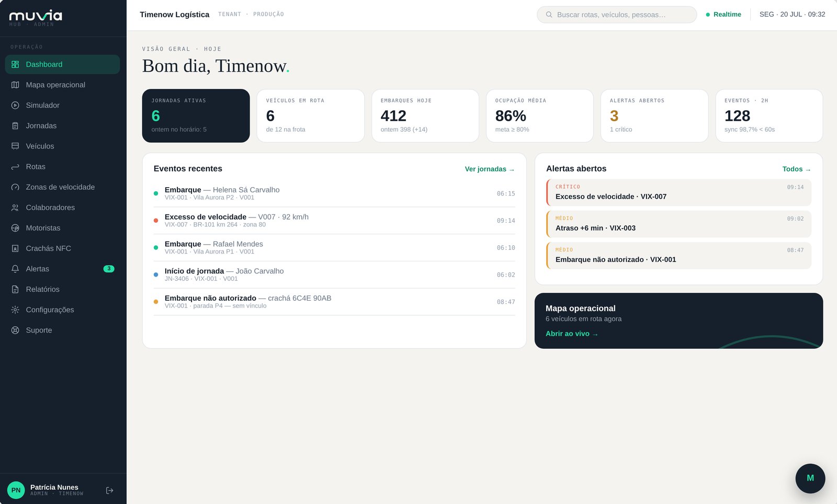Open Crachás NFC page
This screenshot has height=504, width=837.
(x=62, y=248)
